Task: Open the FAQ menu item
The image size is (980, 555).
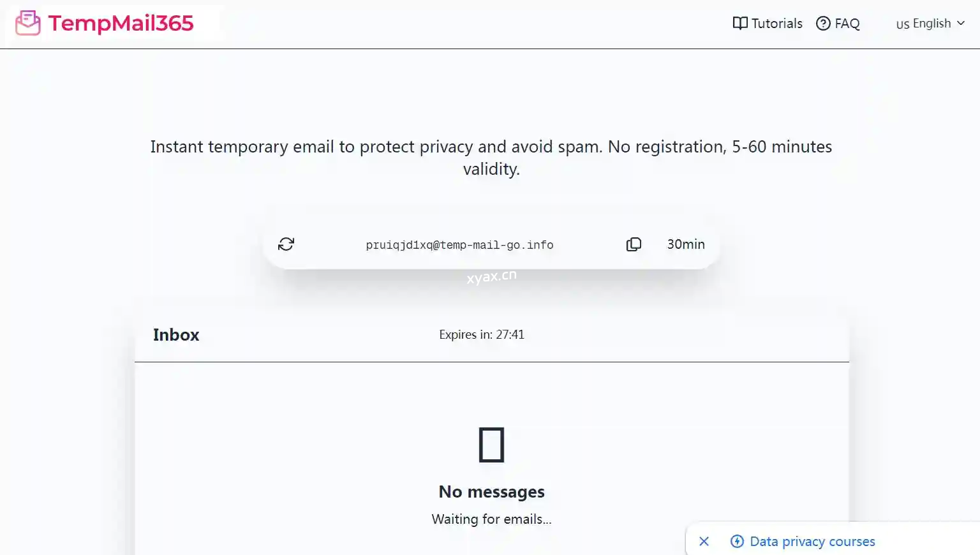Action: point(847,24)
